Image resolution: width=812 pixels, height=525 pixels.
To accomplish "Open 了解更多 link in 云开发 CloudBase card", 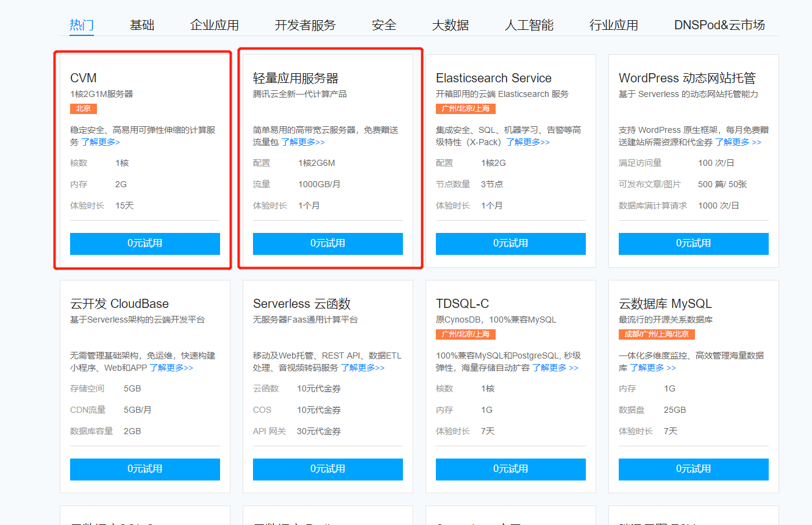I will 171,368.
